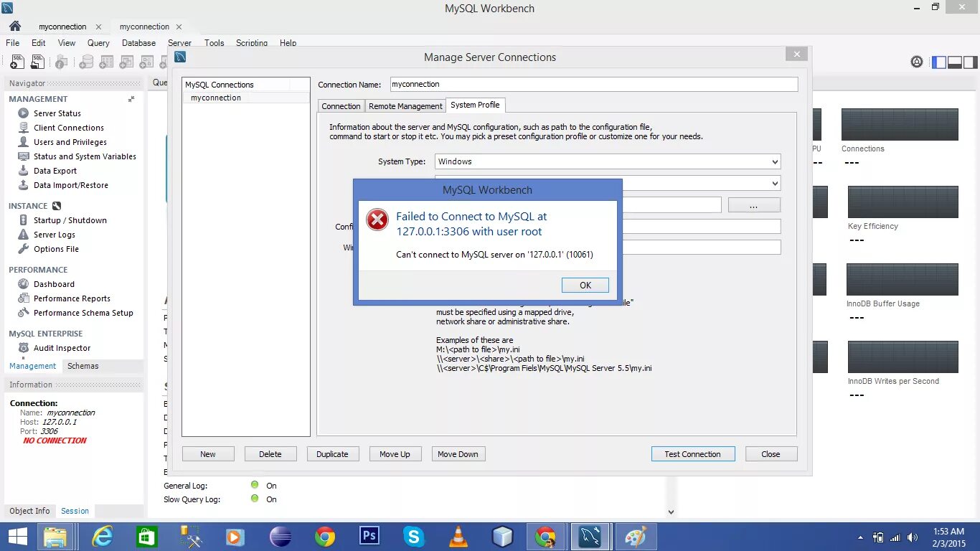
Task: Open SQL script file icon
Action: [37, 62]
